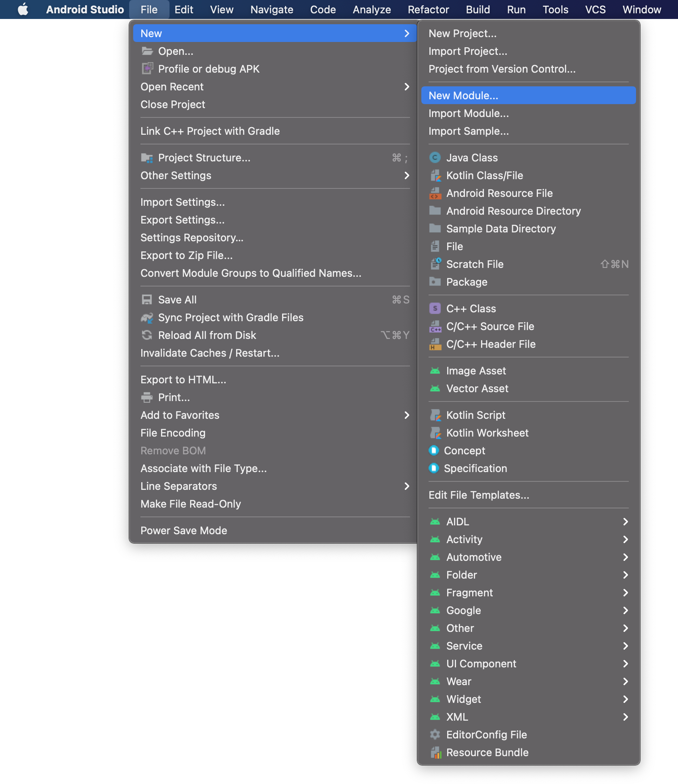Choose Link C++ Project with Gradle
This screenshot has width=678, height=784.
pos(274,131)
